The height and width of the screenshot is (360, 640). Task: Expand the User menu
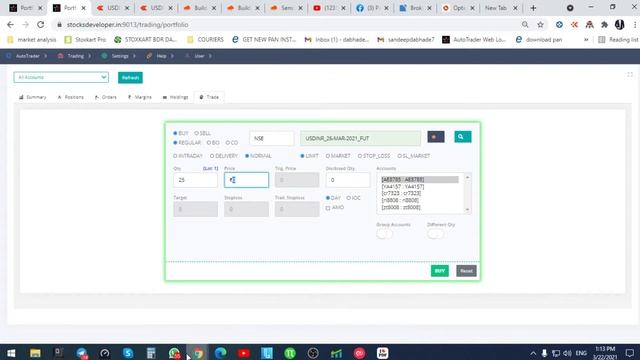coord(199,56)
